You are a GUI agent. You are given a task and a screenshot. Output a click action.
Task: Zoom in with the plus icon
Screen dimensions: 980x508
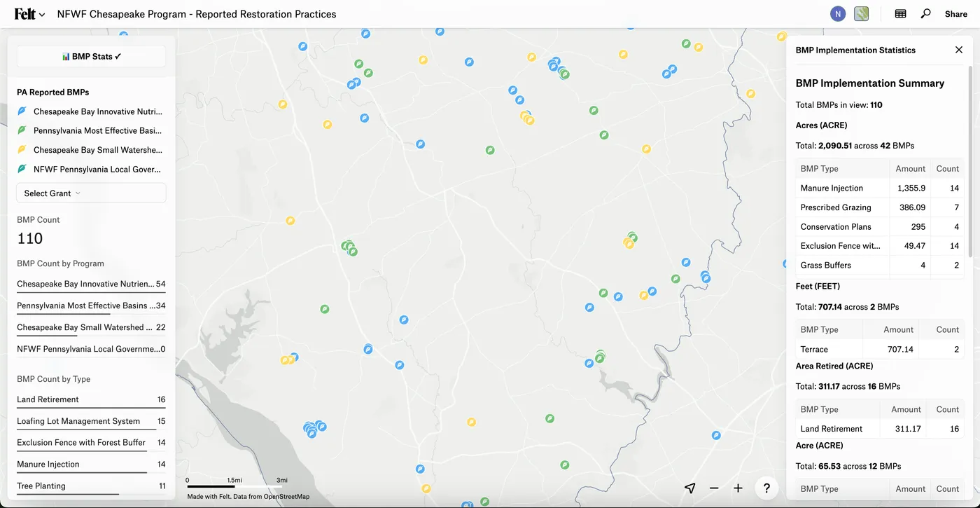738,488
